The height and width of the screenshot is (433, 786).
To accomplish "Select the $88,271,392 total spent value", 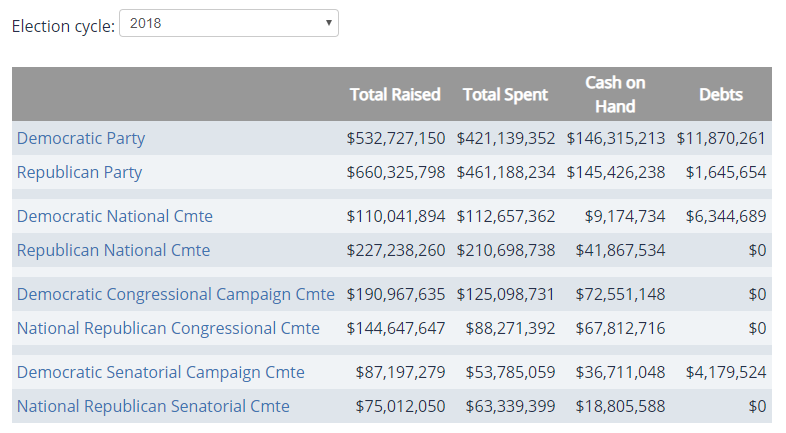I will tap(510, 329).
